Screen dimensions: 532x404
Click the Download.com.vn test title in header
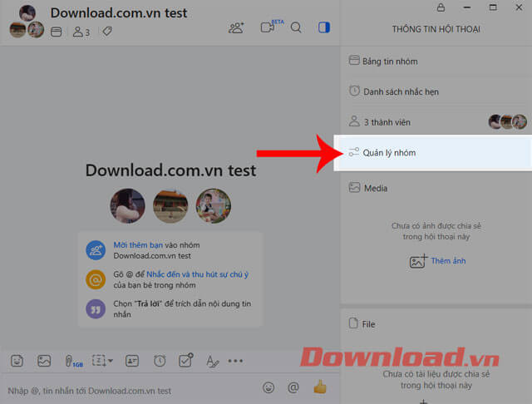(119, 13)
